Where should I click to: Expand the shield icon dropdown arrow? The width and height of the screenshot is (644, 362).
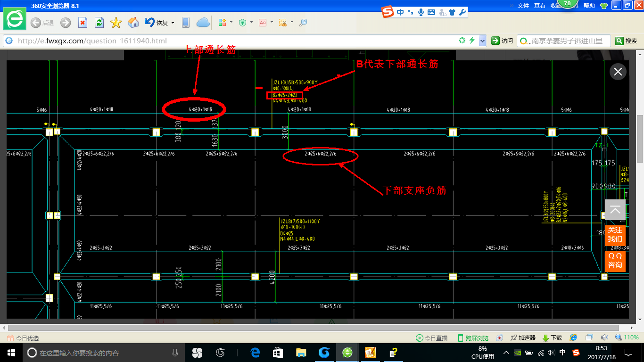251,23
